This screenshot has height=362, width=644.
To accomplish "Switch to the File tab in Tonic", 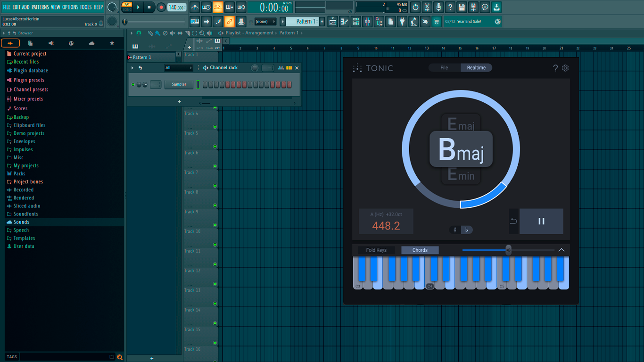I will pos(444,68).
